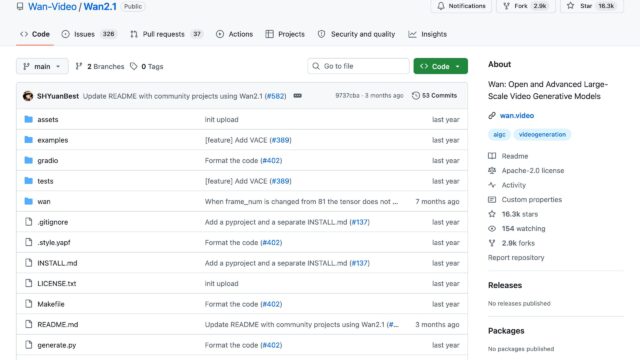Fork the repository
Screen dimensions: 640x360
pyautogui.click(x=525, y=6)
